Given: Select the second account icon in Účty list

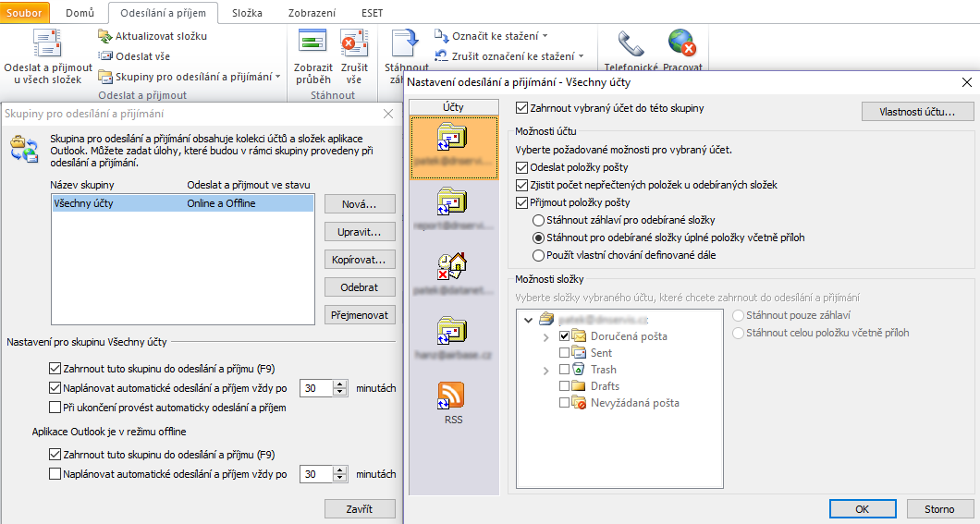Looking at the screenshot, I should pos(451,201).
